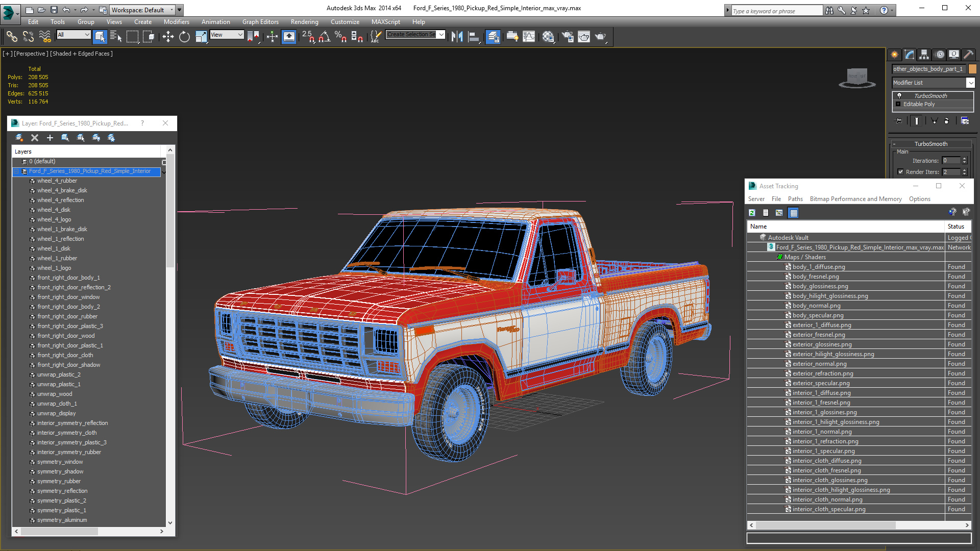The height and width of the screenshot is (551, 980).
Task: Open the Selection Filter All dropdown
Action: (73, 35)
